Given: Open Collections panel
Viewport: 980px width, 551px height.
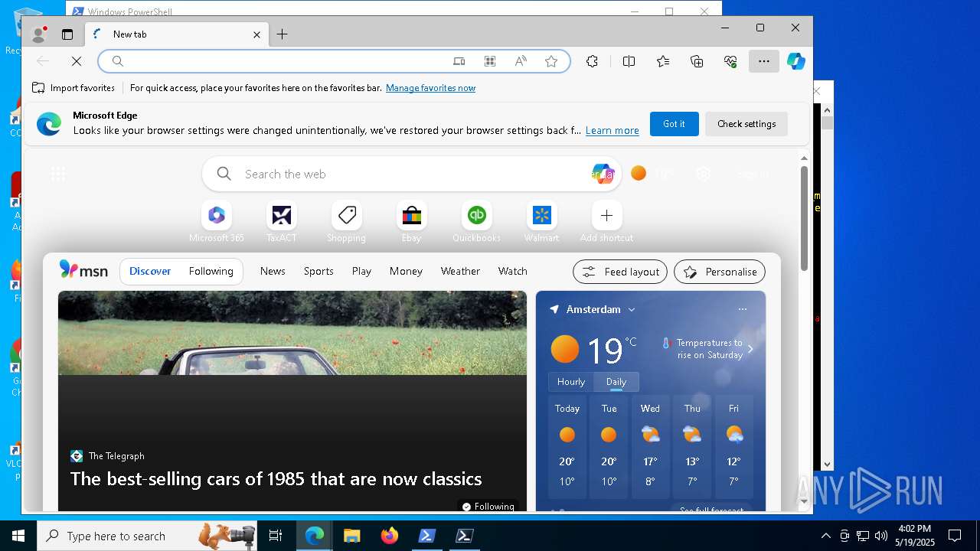Looking at the screenshot, I should pyautogui.click(x=697, y=61).
